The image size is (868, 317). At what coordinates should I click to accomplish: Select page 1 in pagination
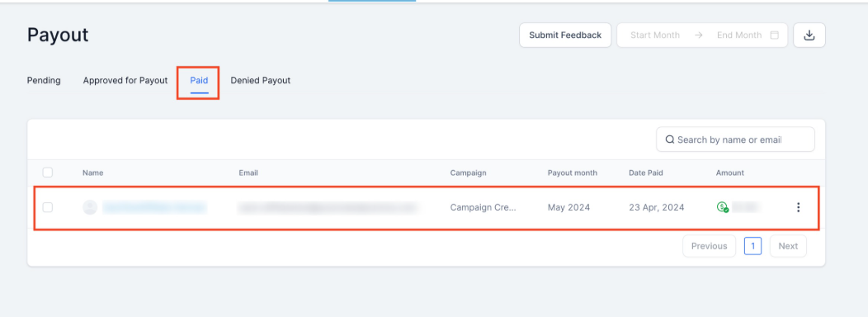coord(752,246)
